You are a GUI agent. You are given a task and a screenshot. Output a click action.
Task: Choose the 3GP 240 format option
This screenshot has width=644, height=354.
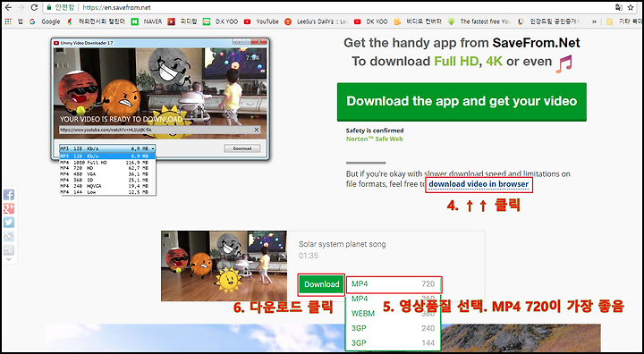pos(394,328)
